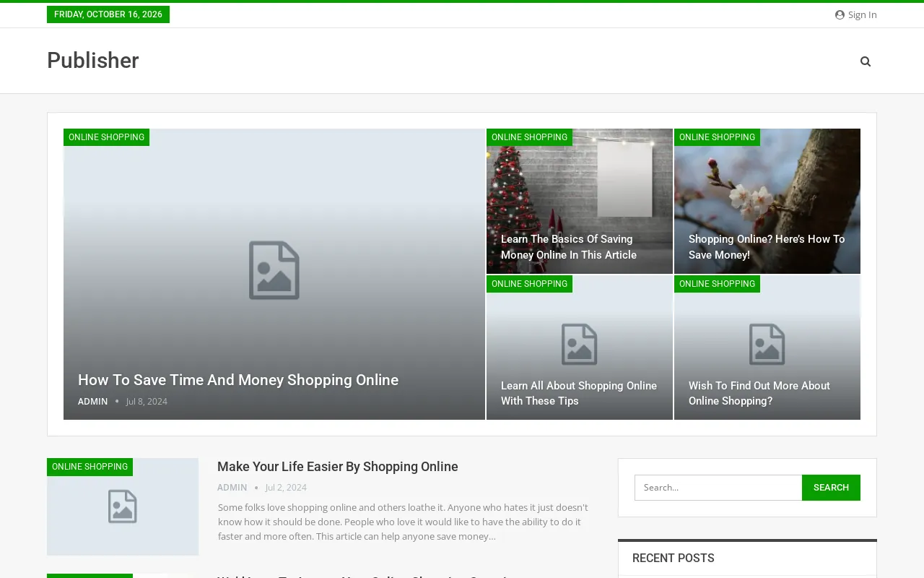The height and width of the screenshot is (578, 924).
Task: Open the thumbnail of 'Make Your Life Easier' post
Action: tap(123, 506)
